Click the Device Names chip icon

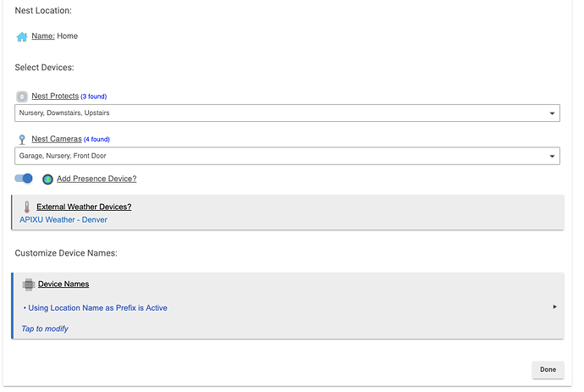pos(28,284)
